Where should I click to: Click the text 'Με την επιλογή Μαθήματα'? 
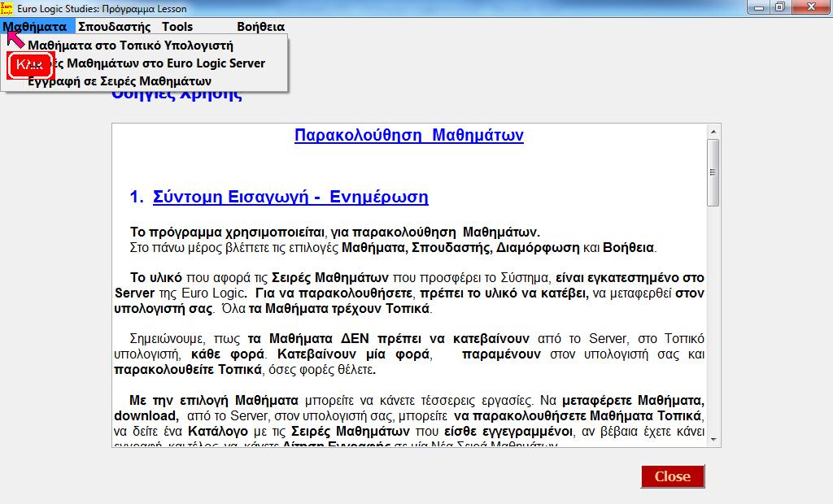(x=214, y=401)
